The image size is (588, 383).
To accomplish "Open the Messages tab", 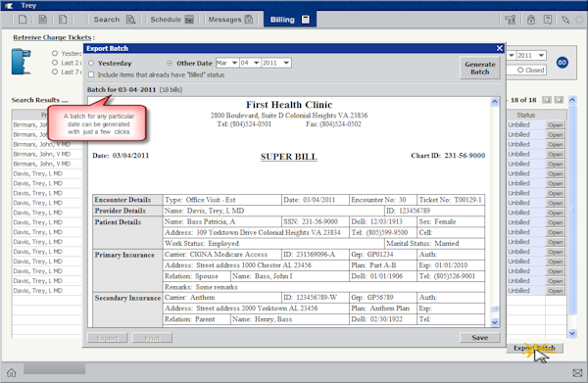I will tap(230, 20).
